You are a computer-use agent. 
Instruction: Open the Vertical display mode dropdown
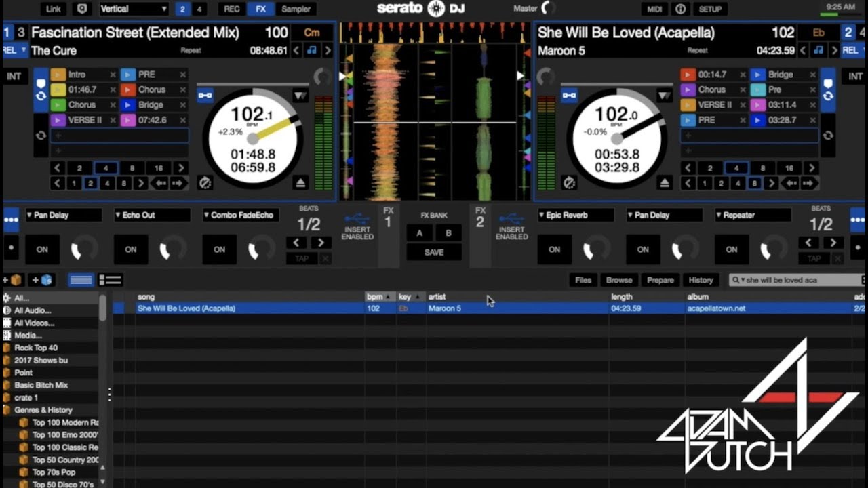(x=134, y=9)
